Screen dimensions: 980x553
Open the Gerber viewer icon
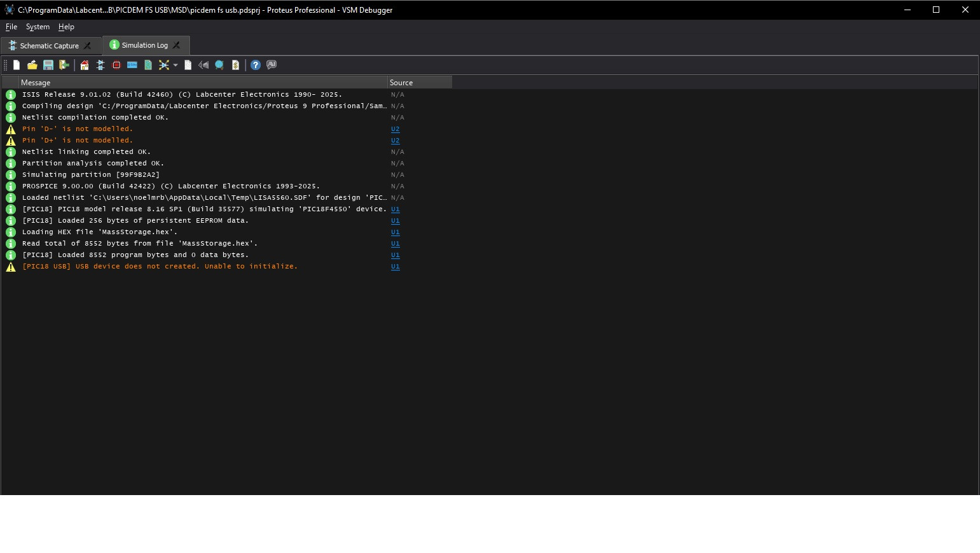[x=148, y=65]
